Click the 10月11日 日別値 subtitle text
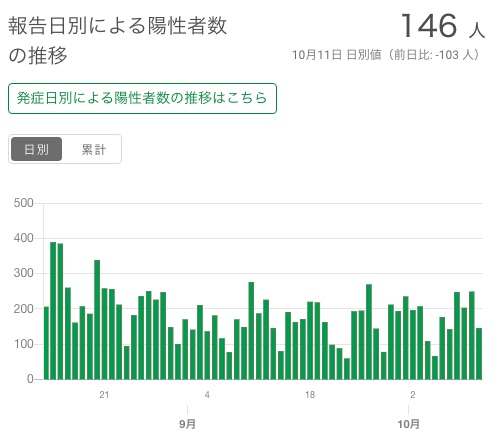The image size is (492, 434). tap(337, 55)
